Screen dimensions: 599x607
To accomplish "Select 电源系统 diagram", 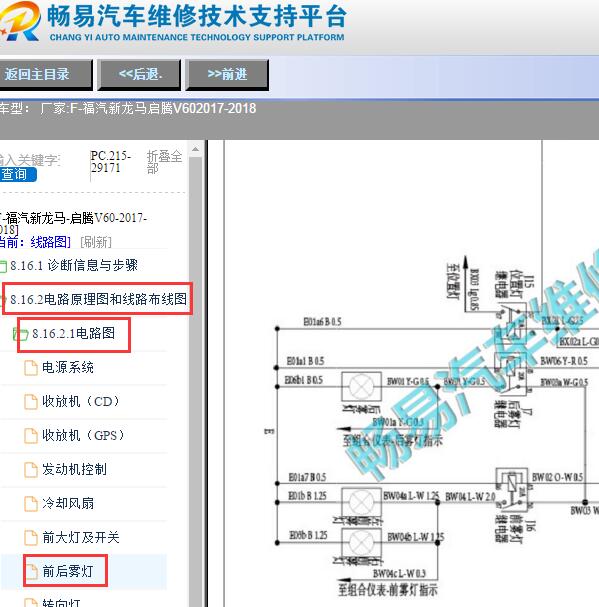I will click(68, 367).
